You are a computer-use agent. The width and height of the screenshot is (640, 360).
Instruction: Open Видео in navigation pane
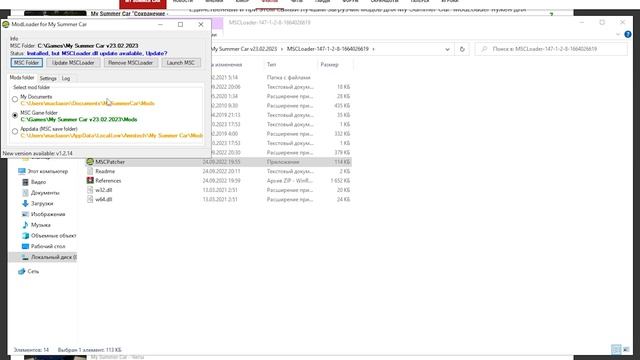coord(38,182)
